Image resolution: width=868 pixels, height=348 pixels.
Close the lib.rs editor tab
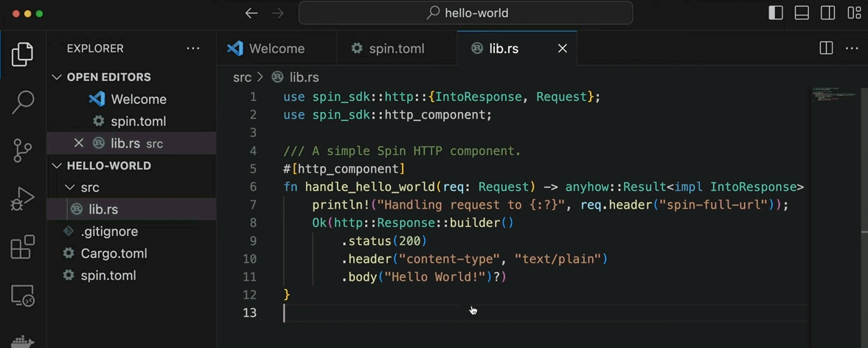coord(563,49)
